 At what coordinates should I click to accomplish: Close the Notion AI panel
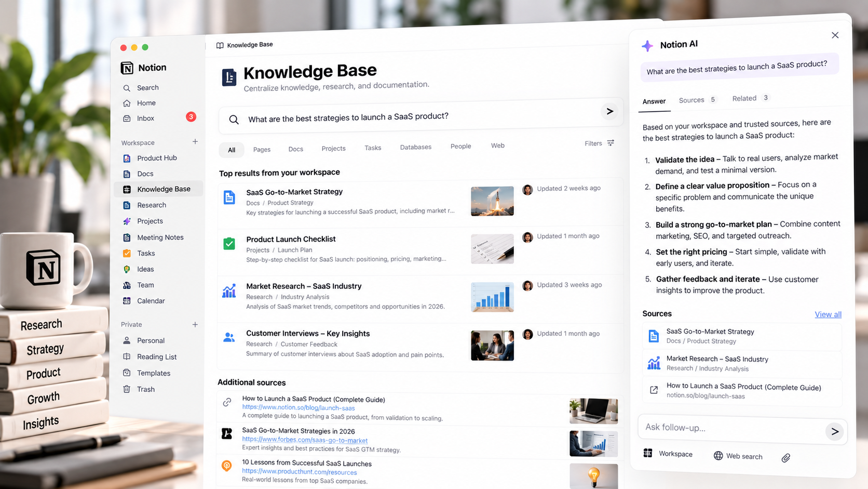[835, 35]
